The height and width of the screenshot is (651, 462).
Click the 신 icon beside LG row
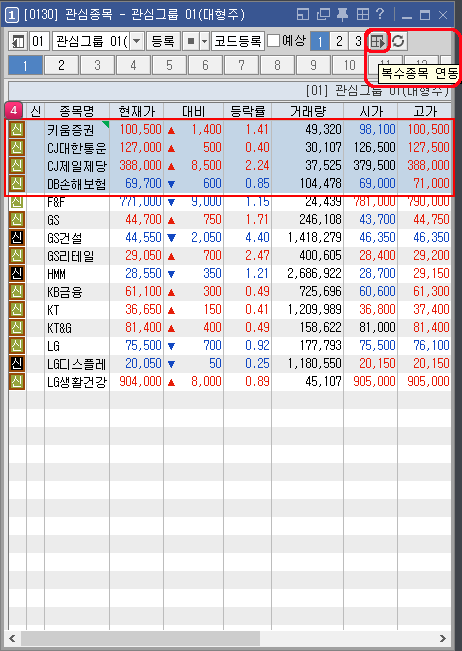pos(17,345)
